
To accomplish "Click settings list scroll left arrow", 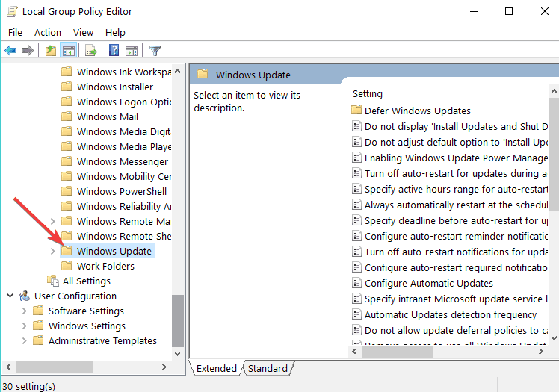I will [x=355, y=352].
